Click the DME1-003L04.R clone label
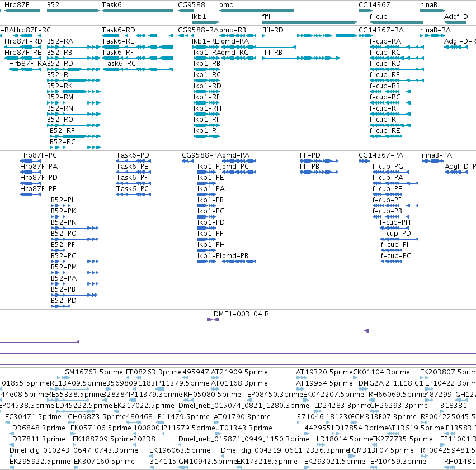This screenshot has width=476, height=470. 241,314
